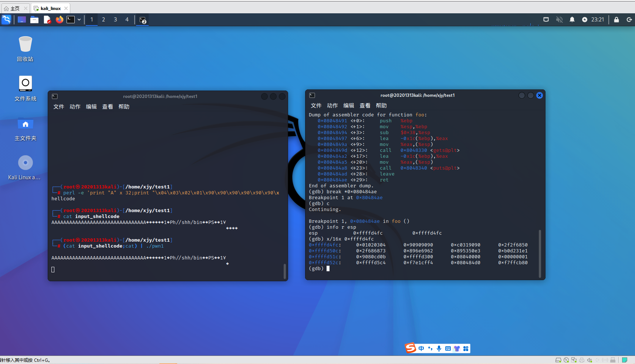Click the VM printer status icon
The height and width of the screenshot is (364, 635).
click(582, 360)
